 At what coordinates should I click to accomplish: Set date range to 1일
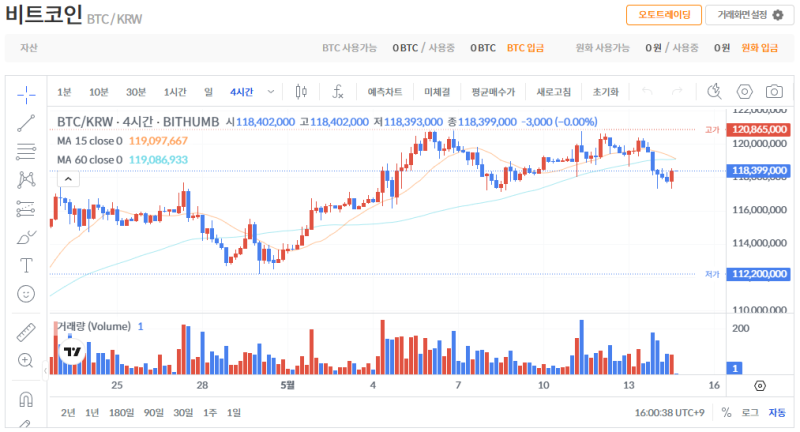pyautogui.click(x=234, y=412)
